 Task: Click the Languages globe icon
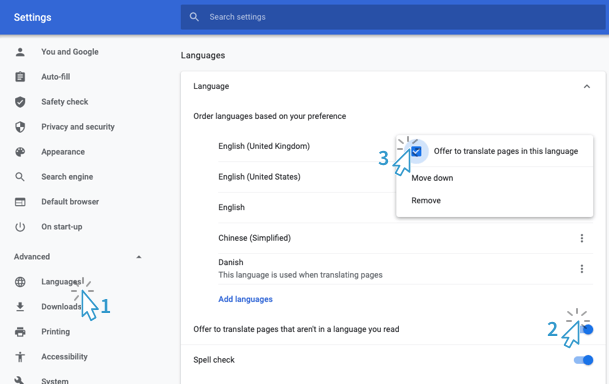[20, 282]
